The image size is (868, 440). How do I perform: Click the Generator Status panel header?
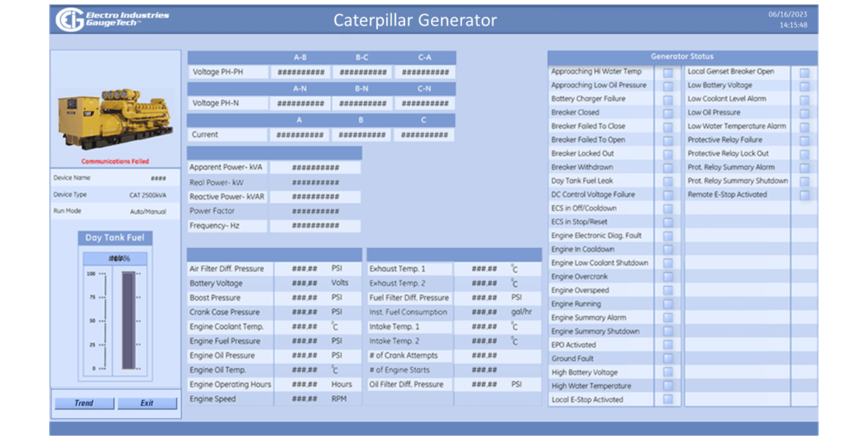tap(682, 57)
